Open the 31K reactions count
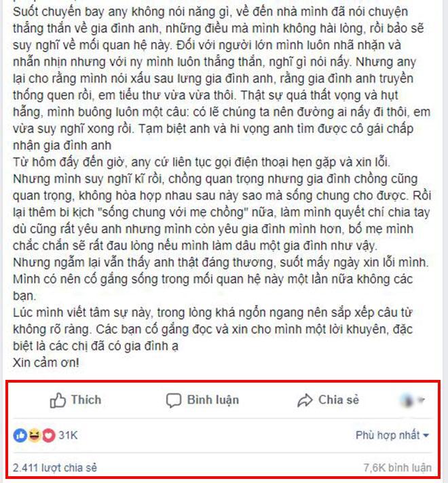Image resolution: width=448 pixels, height=483 pixels. 68,436
